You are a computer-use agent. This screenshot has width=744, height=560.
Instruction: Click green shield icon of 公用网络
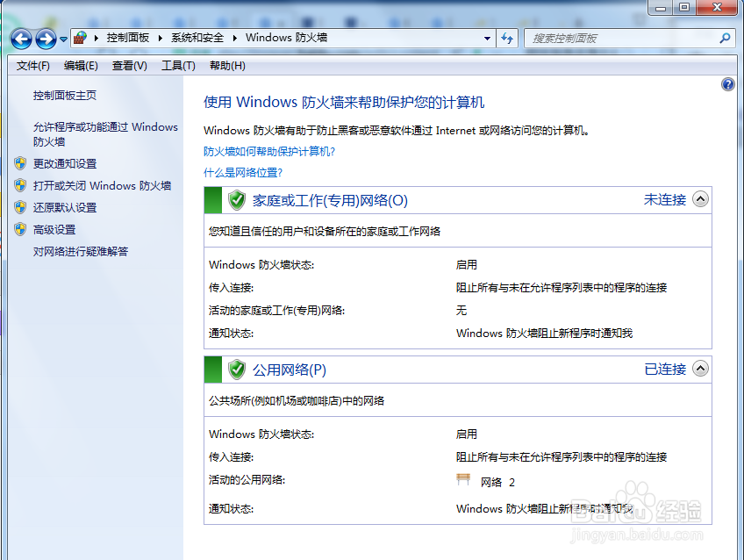(236, 370)
